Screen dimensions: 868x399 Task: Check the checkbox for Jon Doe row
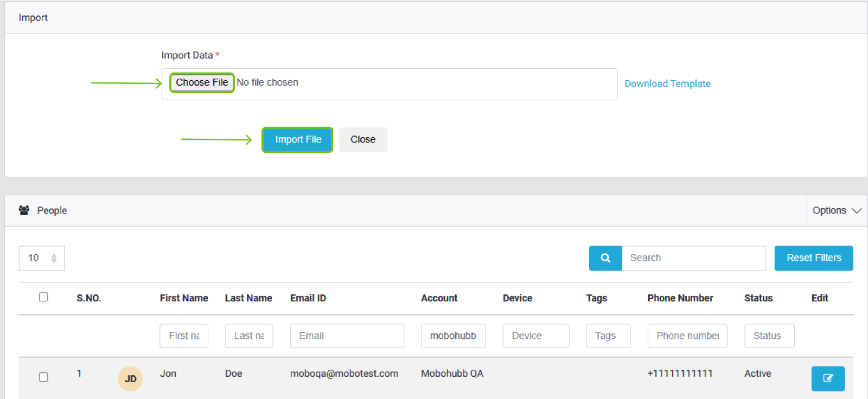click(x=43, y=377)
